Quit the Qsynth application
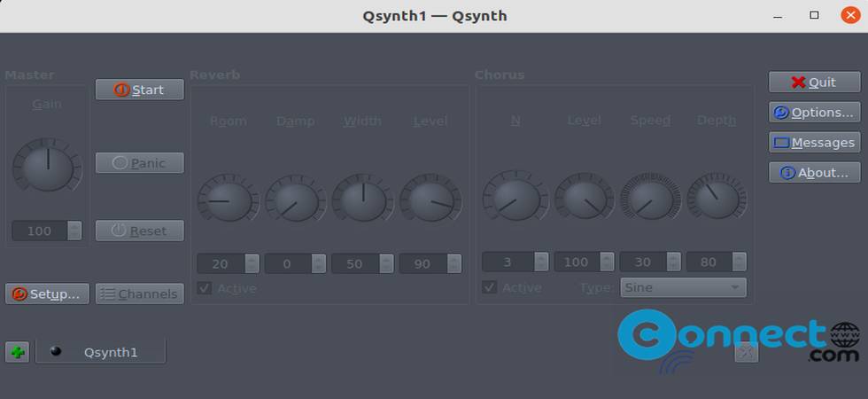The image size is (868, 399). click(x=814, y=82)
